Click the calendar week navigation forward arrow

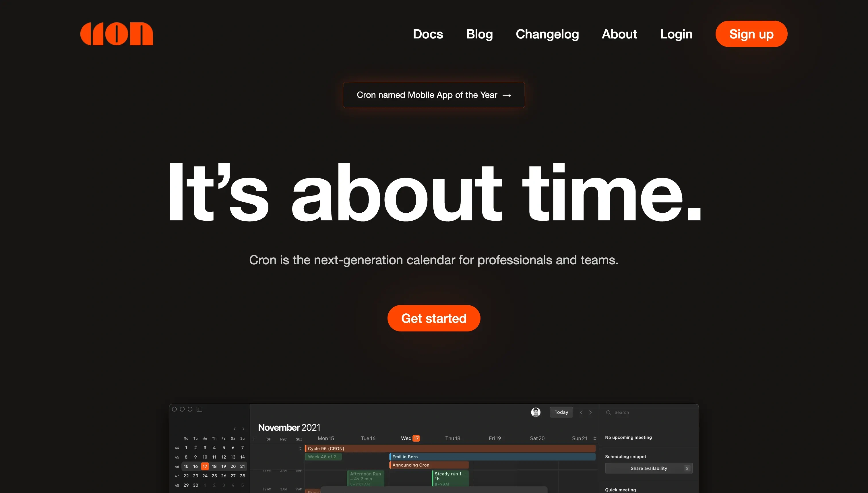click(591, 412)
